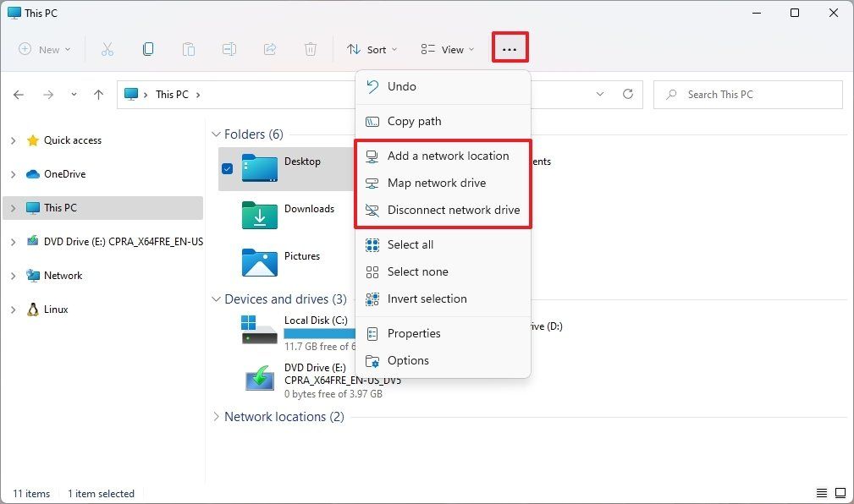Switch to large thumbnail view in status bar
854x504 pixels.
point(840,493)
